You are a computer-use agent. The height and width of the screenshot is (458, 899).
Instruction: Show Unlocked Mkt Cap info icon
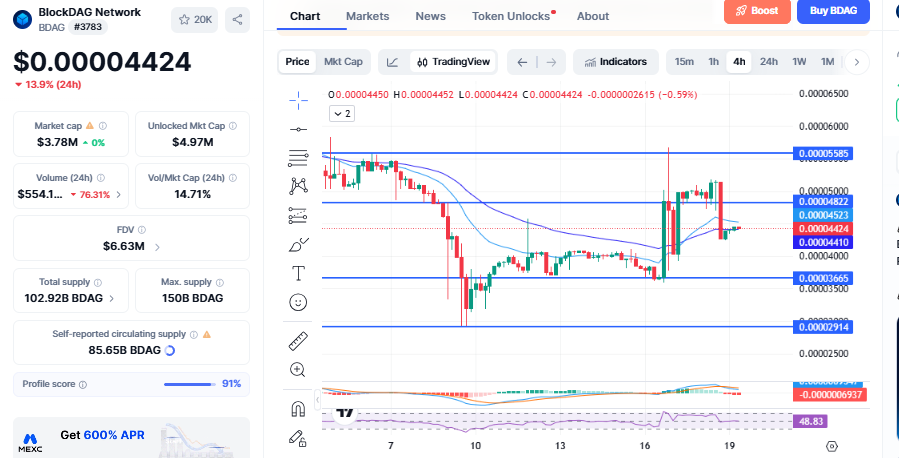233,126
